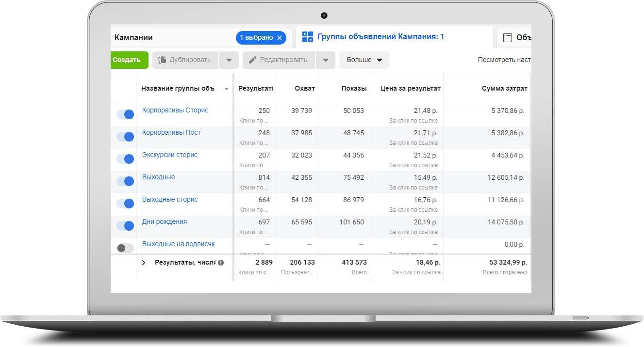Select the 53 324,99 р. total spent value
Screen dimensions: 644x347
(508, 262)
